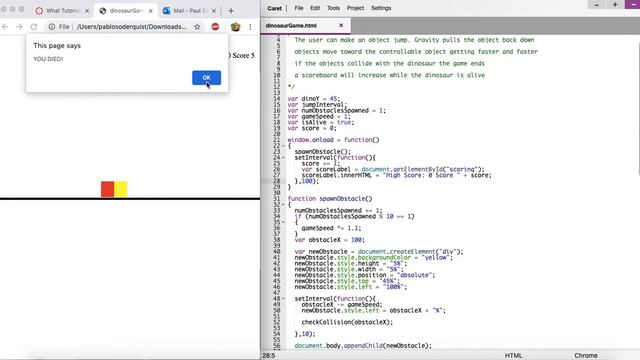Click the 28:5 cursor position indicator
Image resolution: width=640 pixels, height=360 pixels.
[x=269, y=356]
